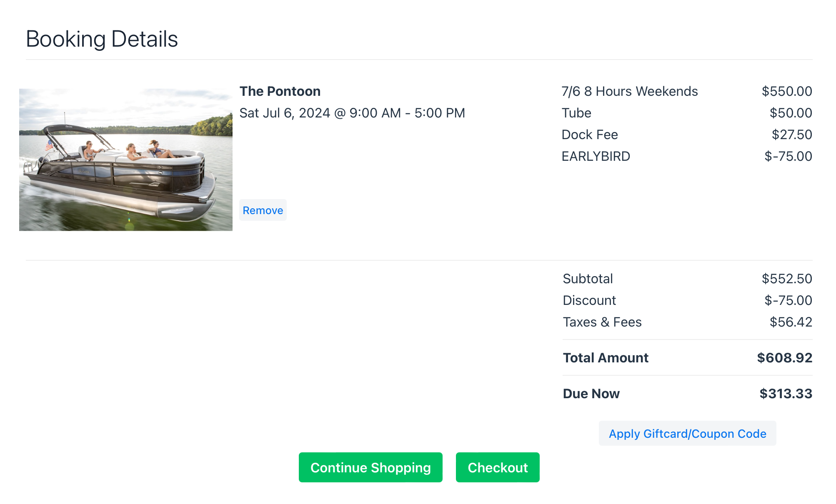Click the Dock Fee label

tap(589, 135)
